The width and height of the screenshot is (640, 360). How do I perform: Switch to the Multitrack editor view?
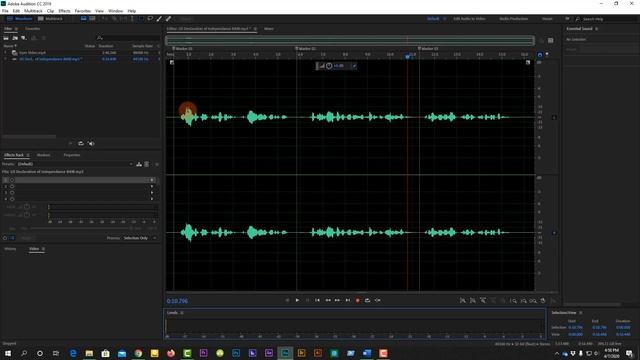50,19
